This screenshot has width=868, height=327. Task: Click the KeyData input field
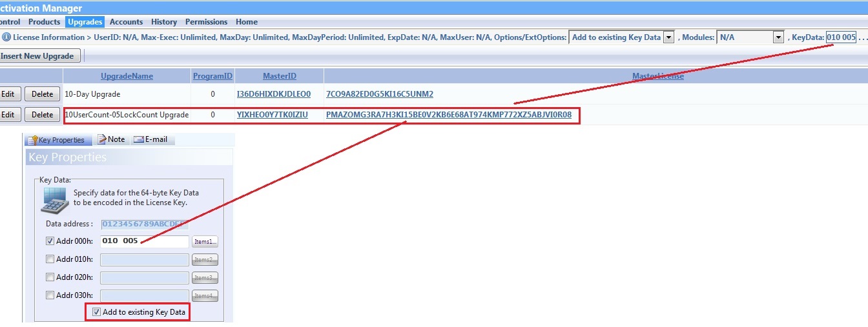click(841, 37)
